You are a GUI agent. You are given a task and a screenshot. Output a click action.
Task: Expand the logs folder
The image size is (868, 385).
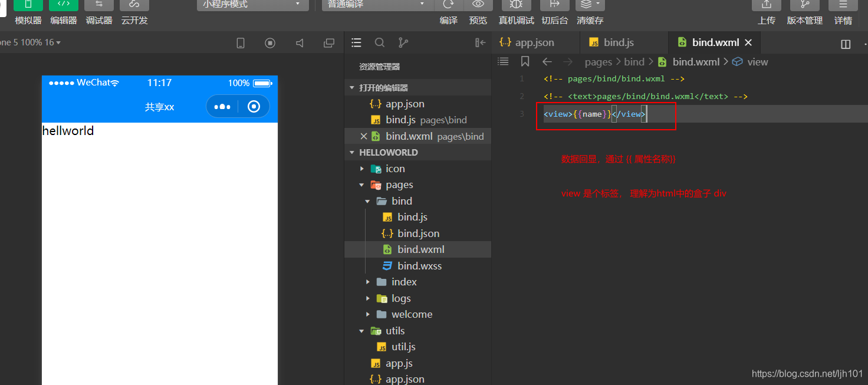pyautogui.click(x=417, y=298)
